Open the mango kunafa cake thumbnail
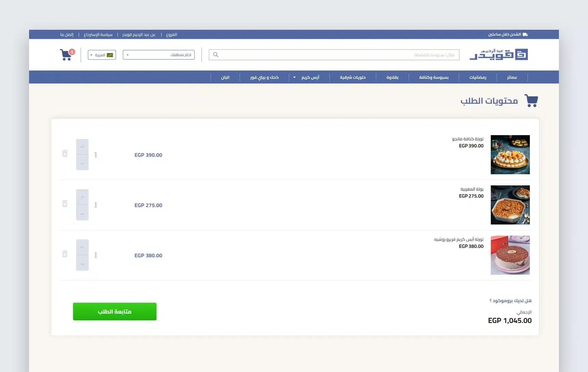 tap(510, 155)
